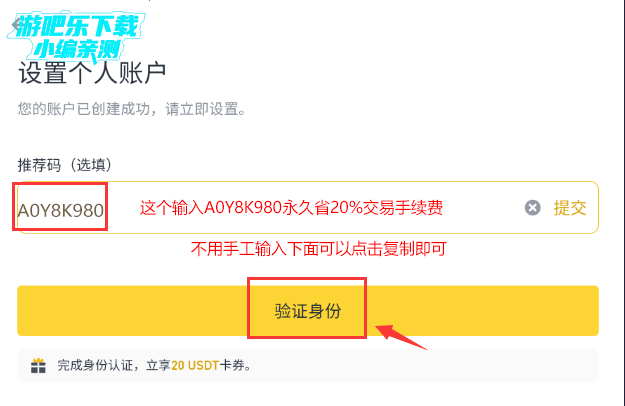Click the gift icon in the reward banner
625x406 pixels.
(x=38, y=365)
